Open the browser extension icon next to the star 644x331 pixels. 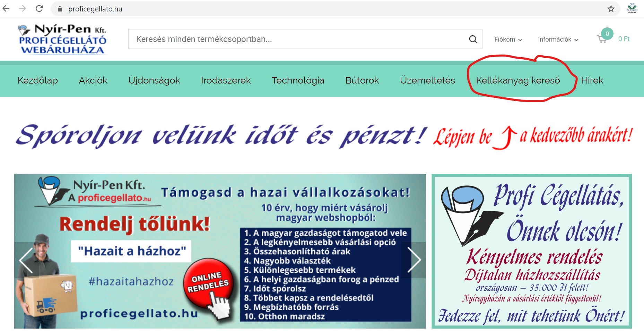pos(632,9)
